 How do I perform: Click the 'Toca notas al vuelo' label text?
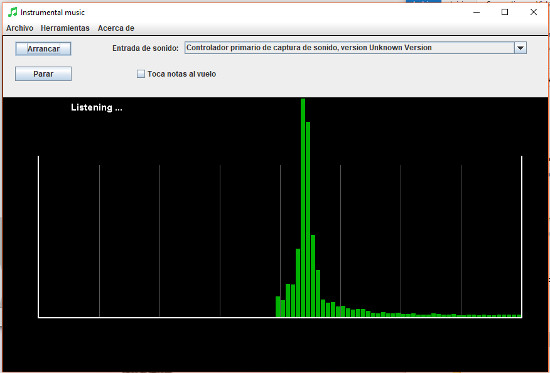pos(182,74)
